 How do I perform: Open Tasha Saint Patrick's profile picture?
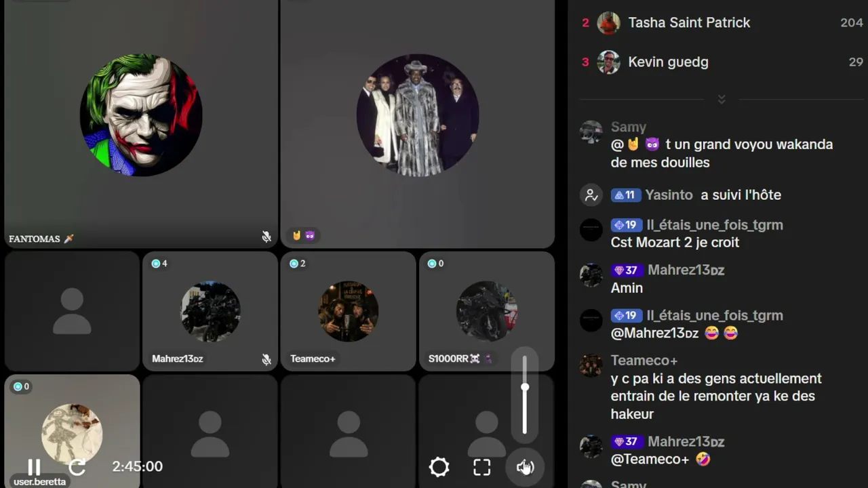point(608,23)
